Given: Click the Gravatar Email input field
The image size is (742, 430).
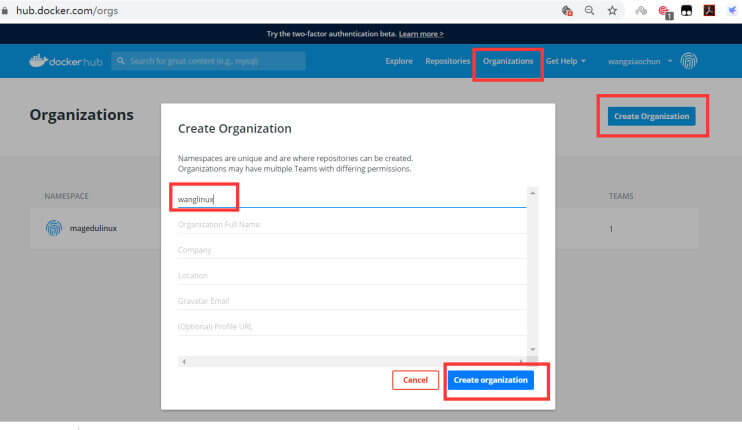Looking at the screenshot, I should pos(352,301).
